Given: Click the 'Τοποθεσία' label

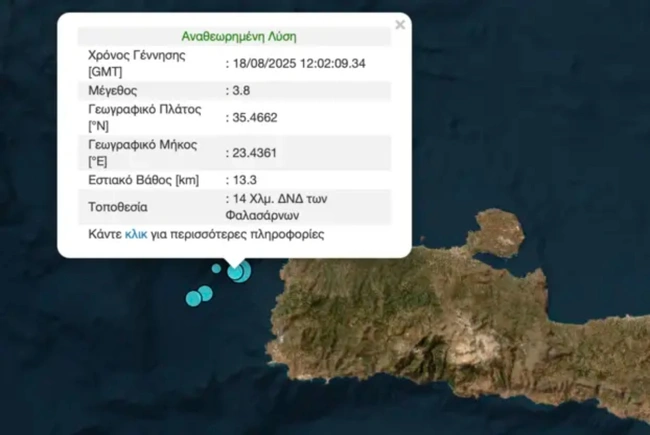Looking at the screenshot, I should (118, 207).
